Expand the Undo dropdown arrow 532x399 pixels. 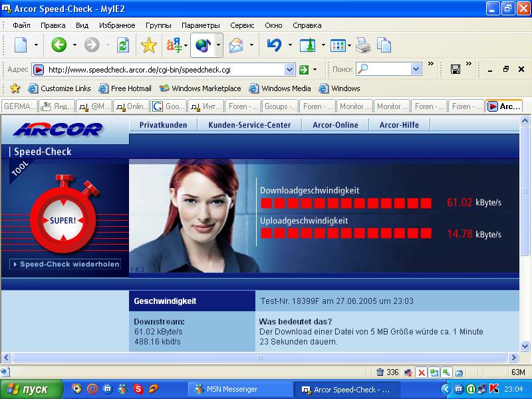pyautogui.click(x=290, y=45)
